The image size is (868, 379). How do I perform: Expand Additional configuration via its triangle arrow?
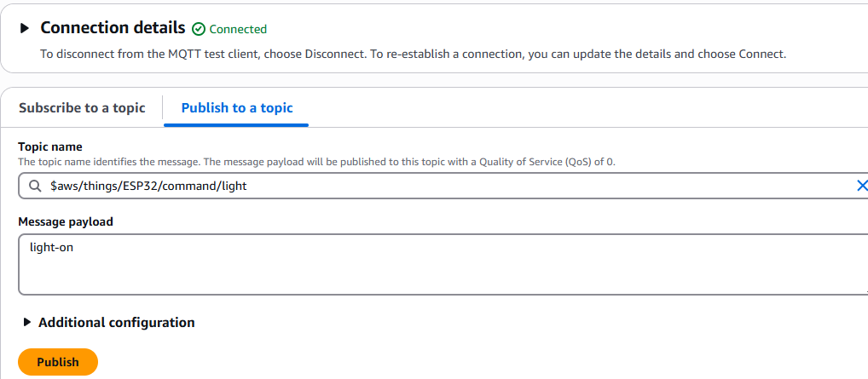pos(27,322)
